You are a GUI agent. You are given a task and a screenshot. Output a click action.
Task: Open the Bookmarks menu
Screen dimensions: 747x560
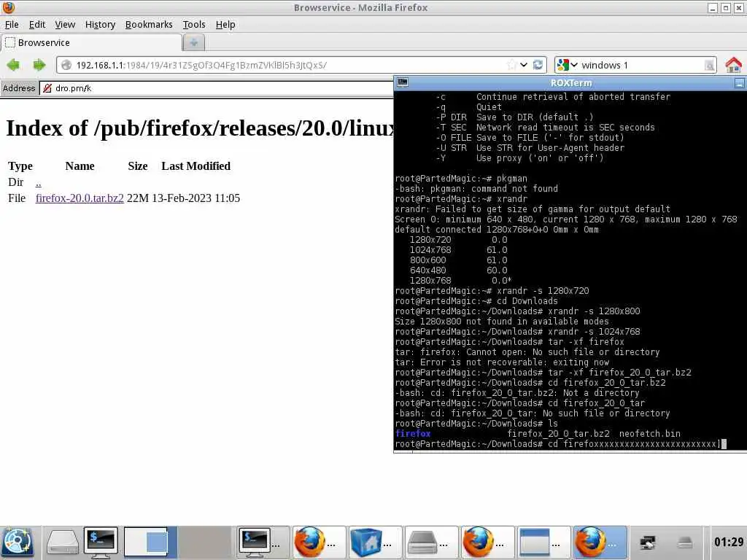pyautogui.click(x=149, y=24)
